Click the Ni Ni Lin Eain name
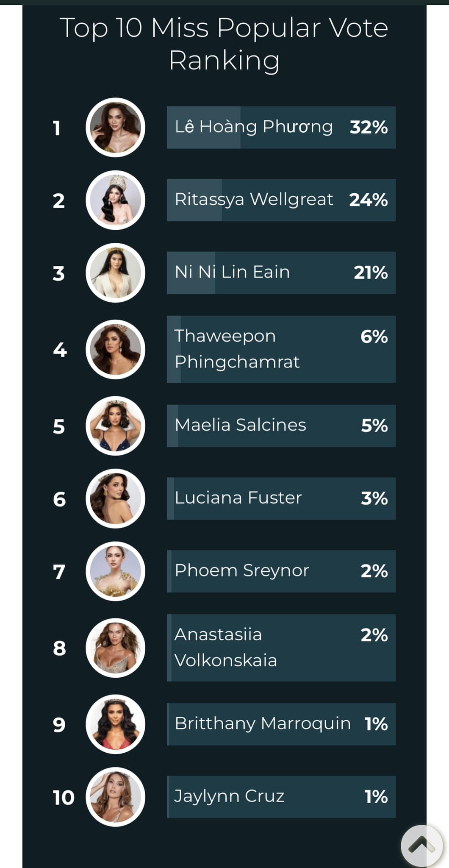Image resolution: width=449 pixels, height=868 pixels. point(232,272)
